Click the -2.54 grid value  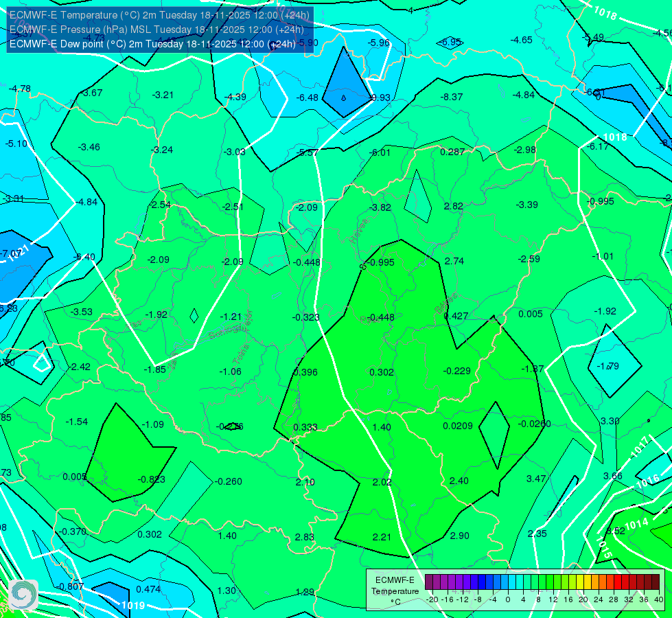[161, 205]
